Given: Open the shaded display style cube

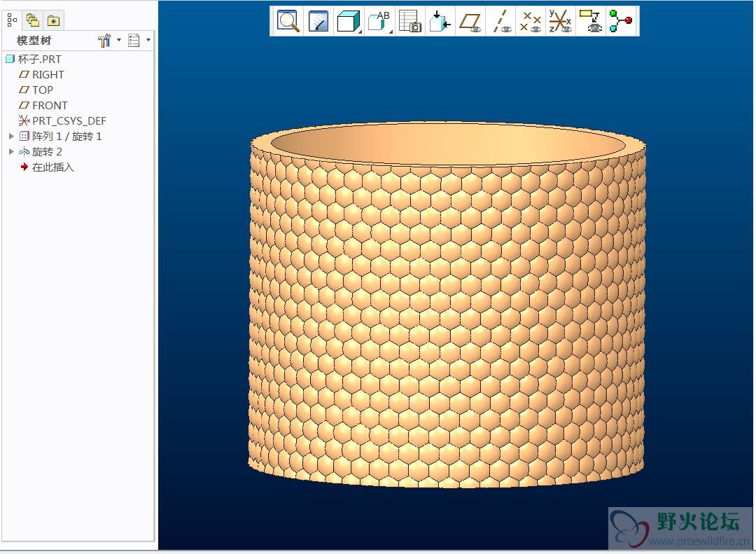Looking at the screenshot, I should 348,21.
